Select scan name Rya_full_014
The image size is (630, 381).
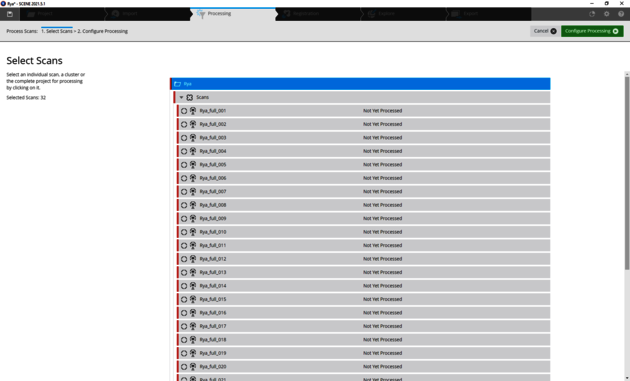[213, 286]
